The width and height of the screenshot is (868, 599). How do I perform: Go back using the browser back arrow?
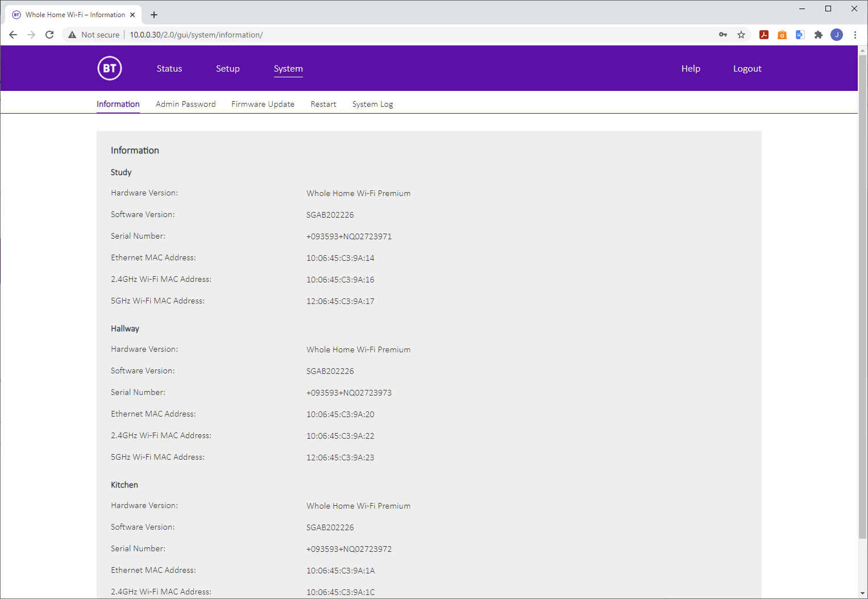tap(13, 35)
